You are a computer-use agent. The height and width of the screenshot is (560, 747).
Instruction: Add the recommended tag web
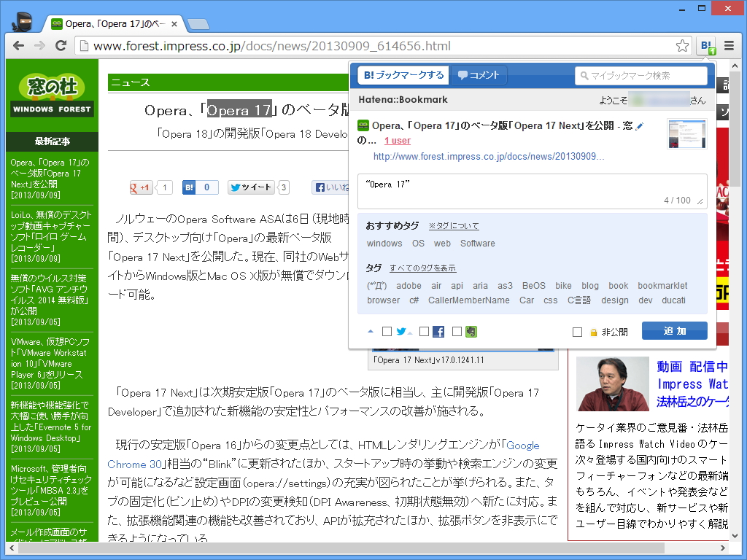[442, 244]
